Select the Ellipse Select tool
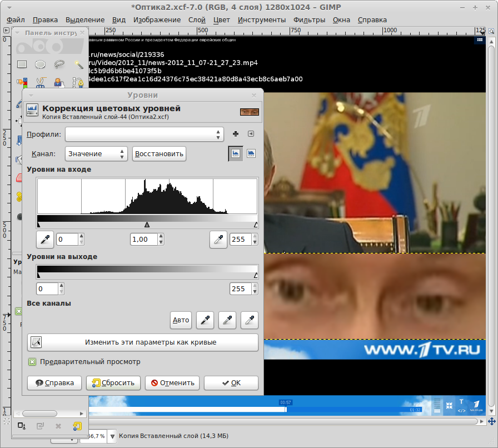498x448 pixels. tap(40, 64)
